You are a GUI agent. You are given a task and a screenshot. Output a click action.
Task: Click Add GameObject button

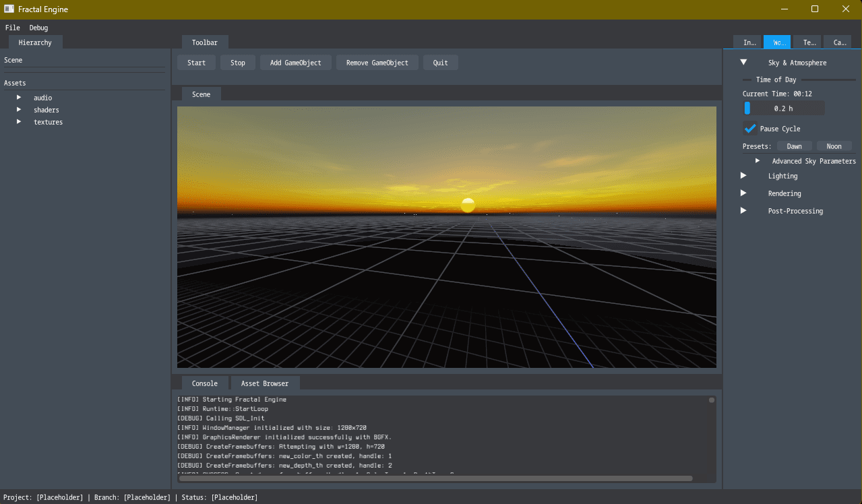pyautogui.click(x=295, y=63)
